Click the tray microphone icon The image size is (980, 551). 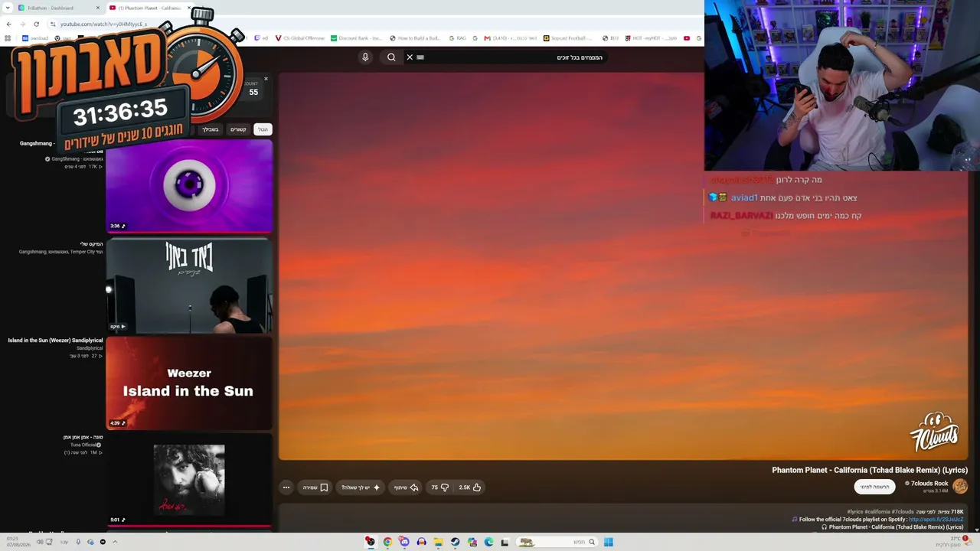[x=78, y=542]
